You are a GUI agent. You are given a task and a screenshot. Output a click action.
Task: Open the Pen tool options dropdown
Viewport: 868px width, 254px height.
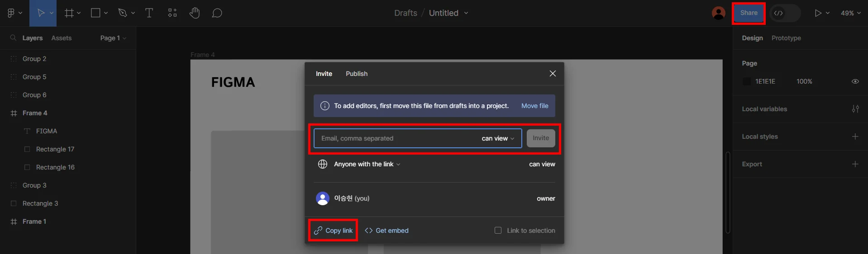click(x=133, y=13)
